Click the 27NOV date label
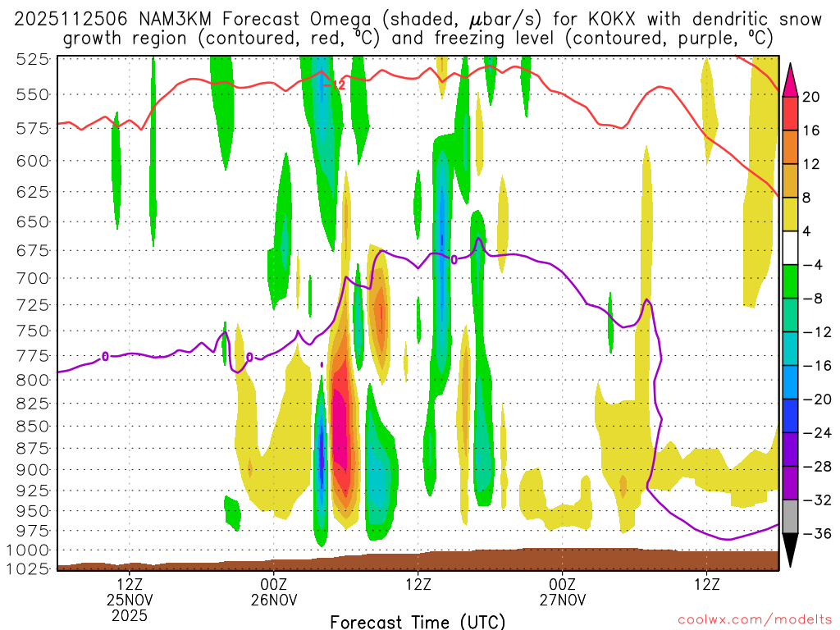 [563, 600]
